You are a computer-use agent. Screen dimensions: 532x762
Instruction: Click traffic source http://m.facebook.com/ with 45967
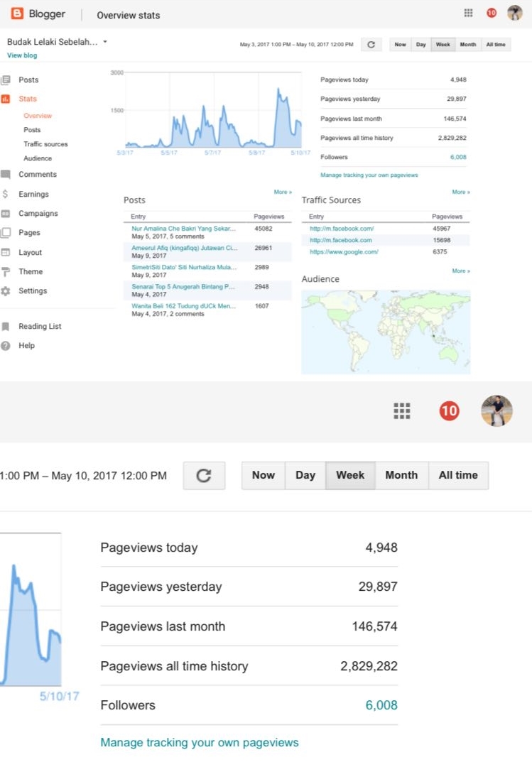(x=342, y=229)
